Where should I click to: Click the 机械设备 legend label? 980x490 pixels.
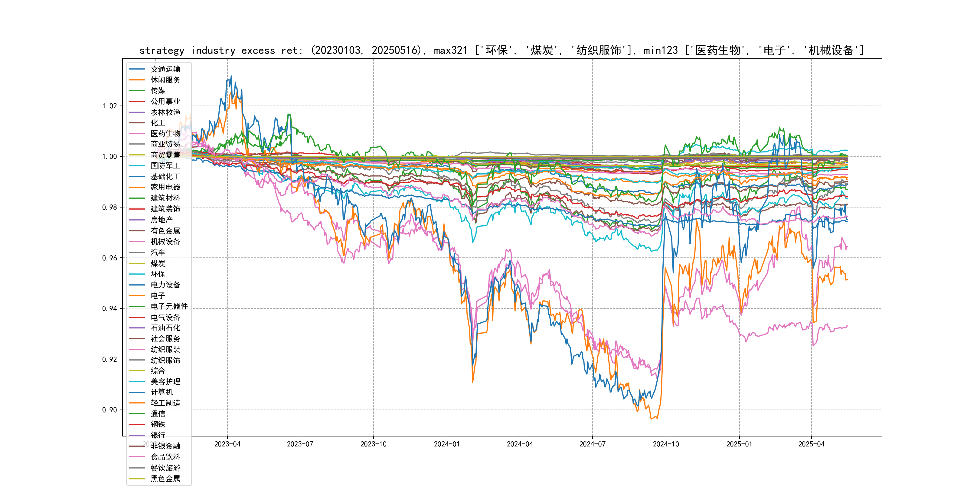(165, 242)
